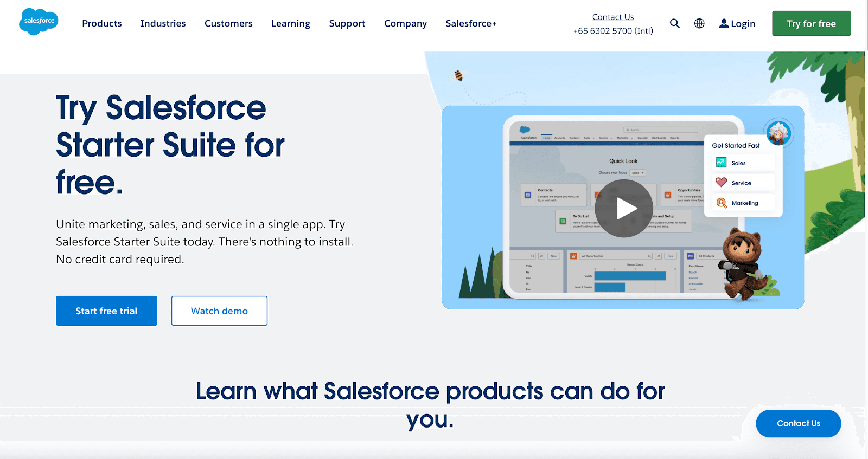Image resolution: width=868 pixels, height=459 pixels.
Task: Open the Support menu
Action: (x=347, y=23)
